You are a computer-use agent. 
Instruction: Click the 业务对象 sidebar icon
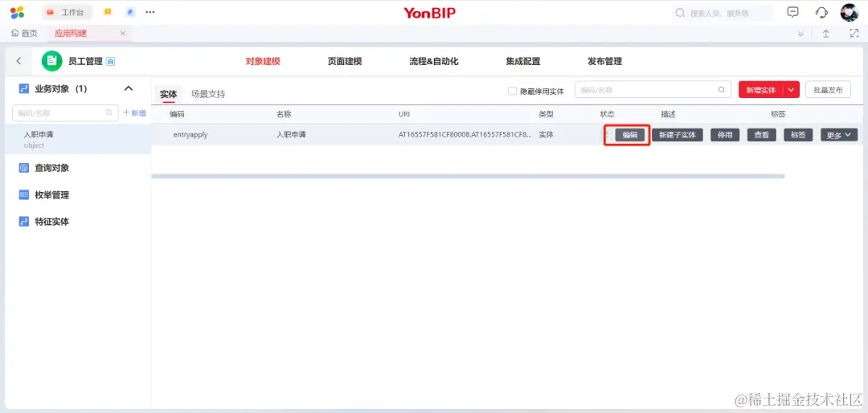pyautogui.click(x=23, y=88)
